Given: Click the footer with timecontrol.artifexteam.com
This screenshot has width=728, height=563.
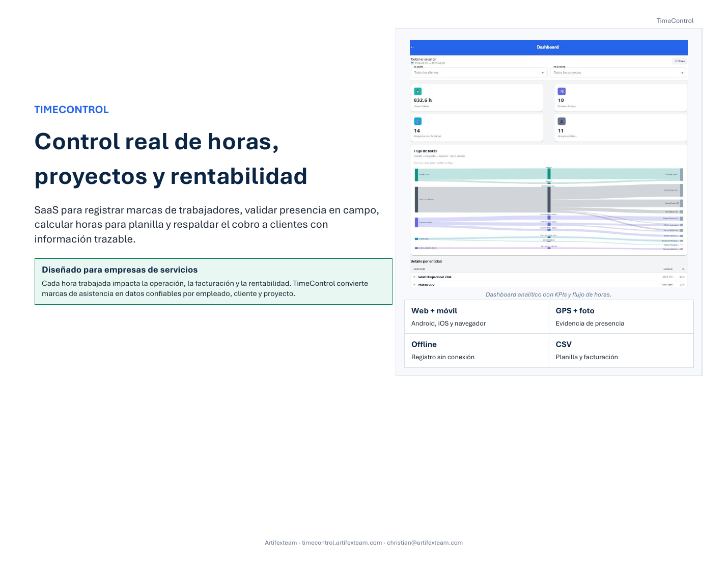Looking at the screenshot, I should [363, 543].
